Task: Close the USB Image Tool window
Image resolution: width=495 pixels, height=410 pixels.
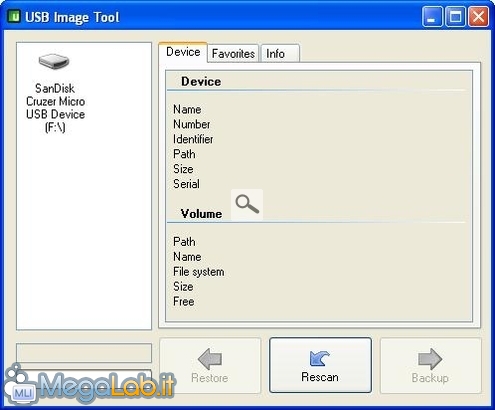Action: (479, 16)
